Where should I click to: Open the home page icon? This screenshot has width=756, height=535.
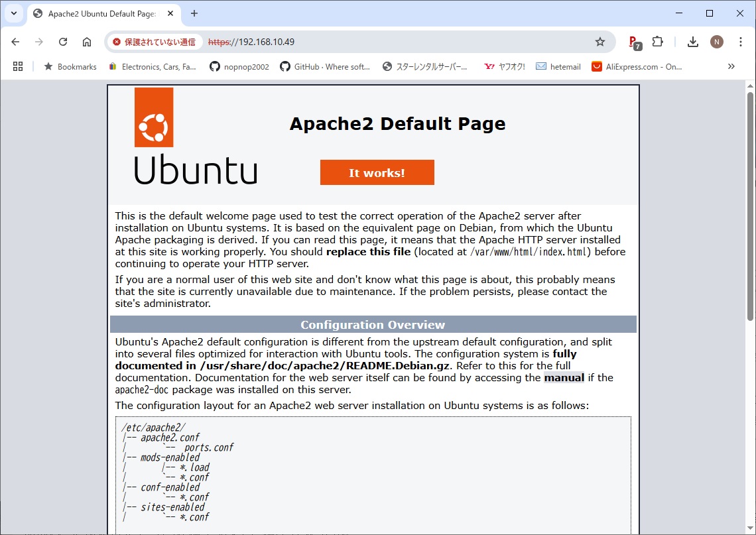pos(87,42)
